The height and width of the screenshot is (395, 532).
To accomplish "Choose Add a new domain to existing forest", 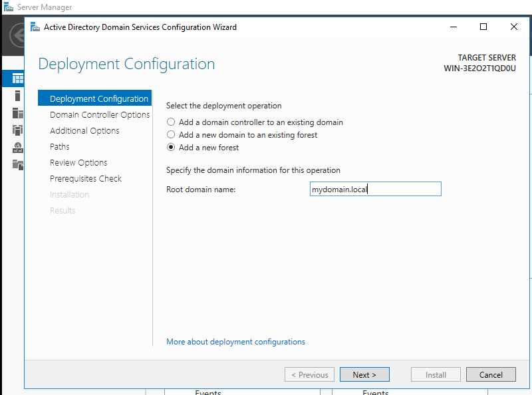I will tap(172, 135).
